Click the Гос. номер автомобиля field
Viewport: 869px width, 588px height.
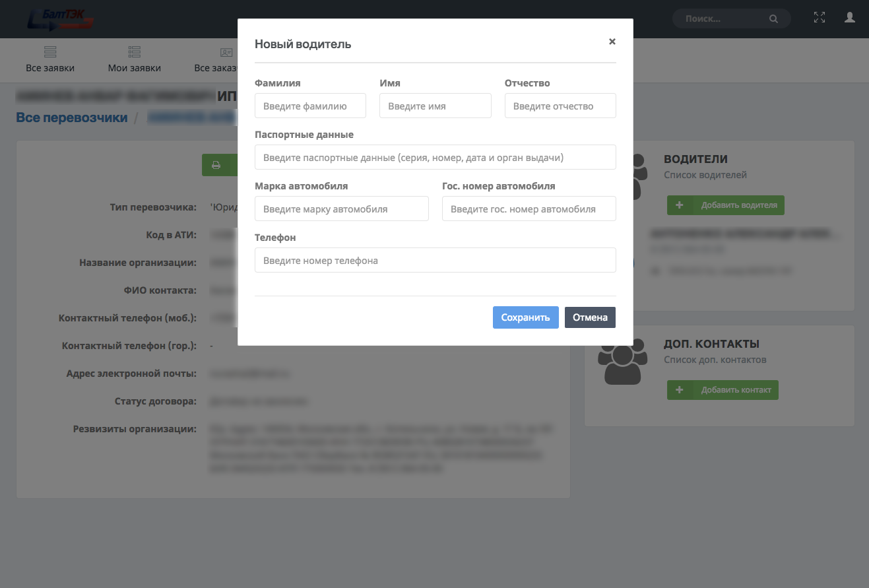[x=529, y=209]
